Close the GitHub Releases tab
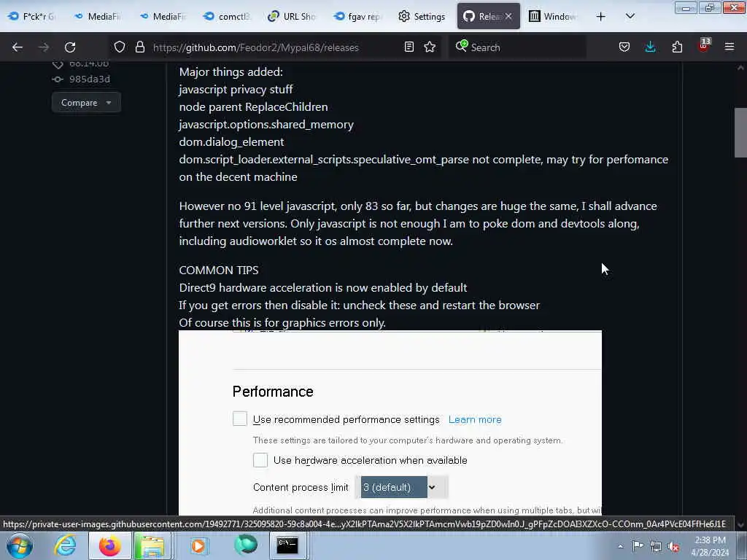This screenshot has width=747, height=560. pyautogui.click(x=508, y=17)
